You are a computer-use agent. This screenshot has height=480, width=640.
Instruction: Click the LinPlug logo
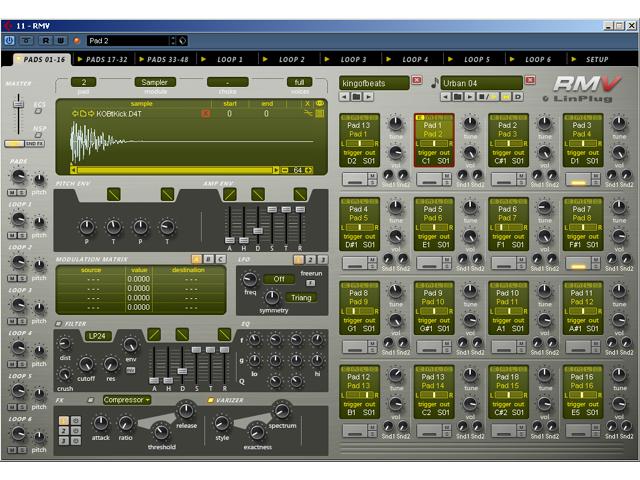[x=578, y=99]
